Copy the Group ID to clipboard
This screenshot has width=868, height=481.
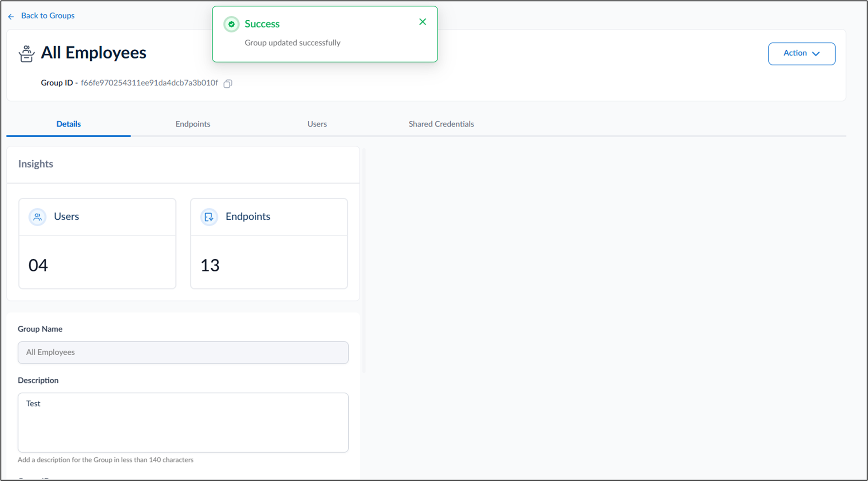(228, 84)
